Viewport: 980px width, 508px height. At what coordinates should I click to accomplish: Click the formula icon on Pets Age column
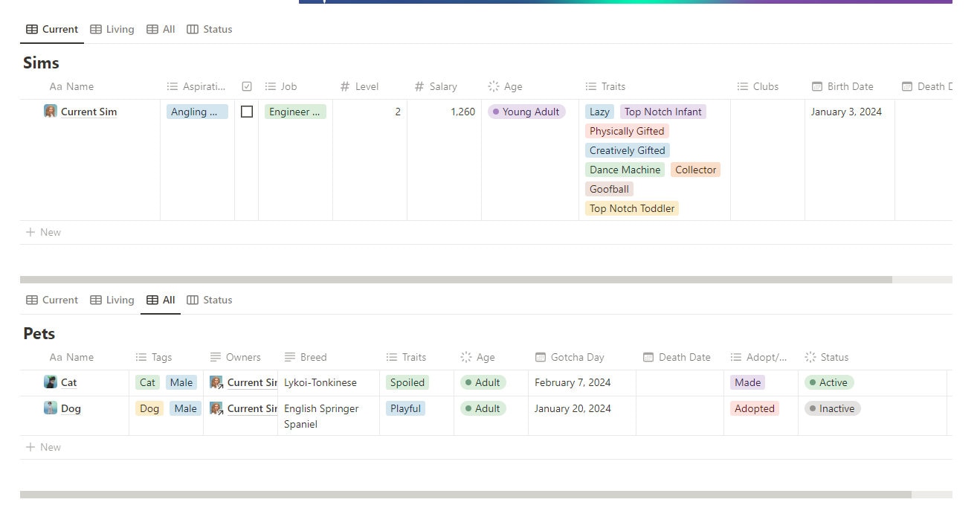click(467, 357)
